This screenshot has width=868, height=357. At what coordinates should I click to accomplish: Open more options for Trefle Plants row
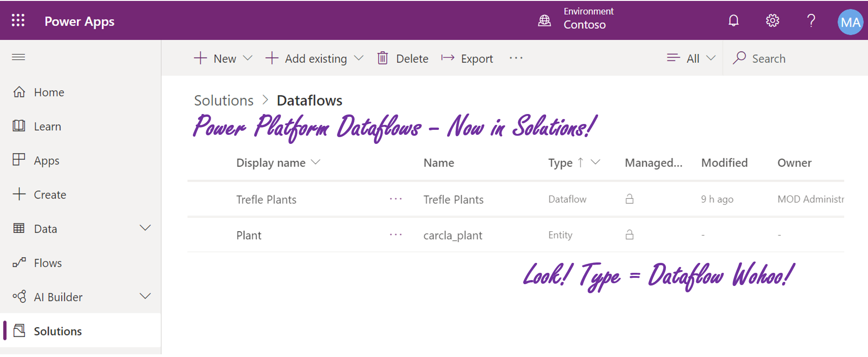[x=396, y=199]
